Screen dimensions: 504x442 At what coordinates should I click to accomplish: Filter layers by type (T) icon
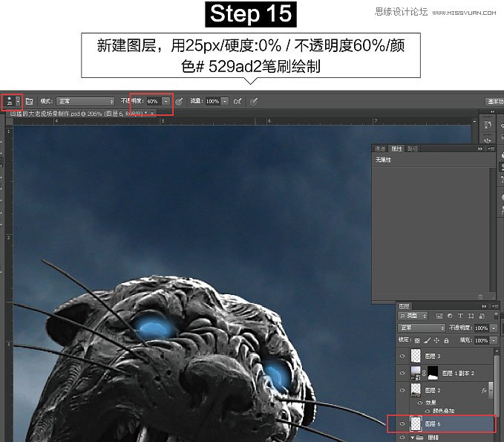460,316
